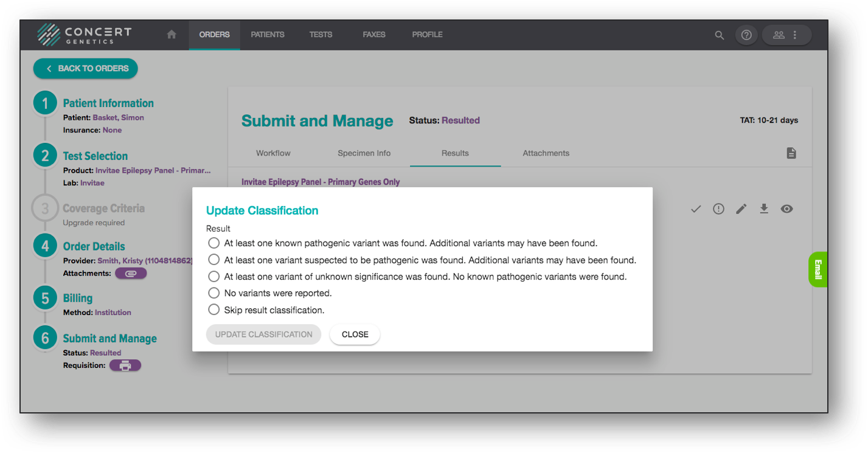Open the Patients section in the navigation bar

tap(268, 35)
